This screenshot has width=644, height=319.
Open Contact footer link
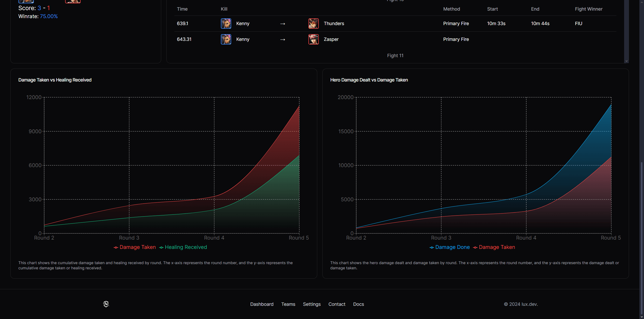(x=337, y=304)
